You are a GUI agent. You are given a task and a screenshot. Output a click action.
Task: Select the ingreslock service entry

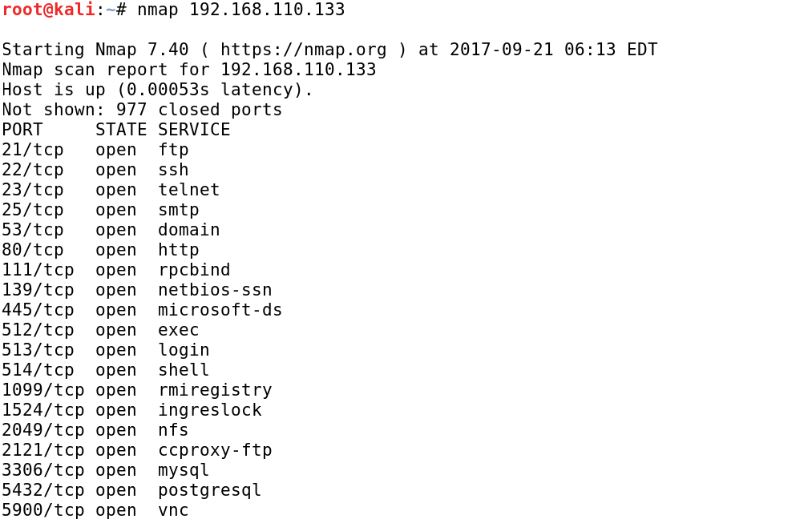click(x=209, y=410)
